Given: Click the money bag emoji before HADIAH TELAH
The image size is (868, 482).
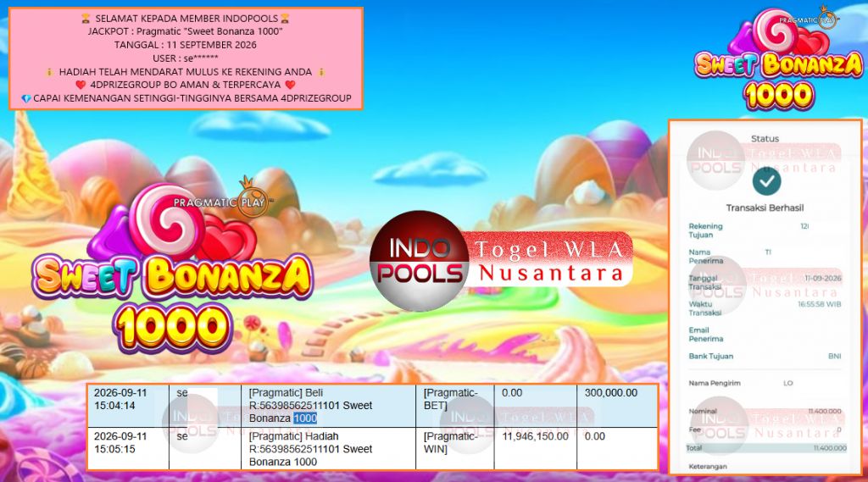Looking at the screenshot, I should pos(49,72).
